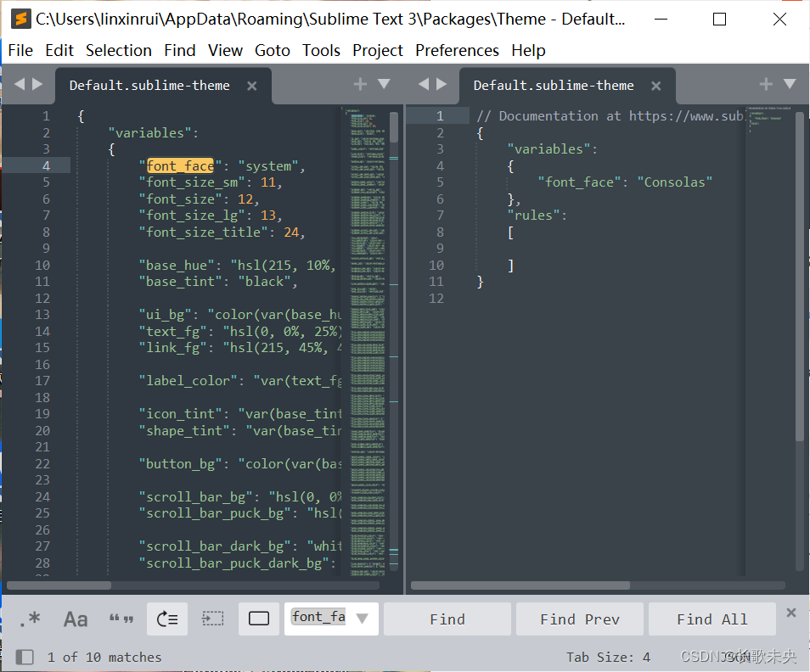
Task: Open the Help menu
Action: [x=528, y=51]
